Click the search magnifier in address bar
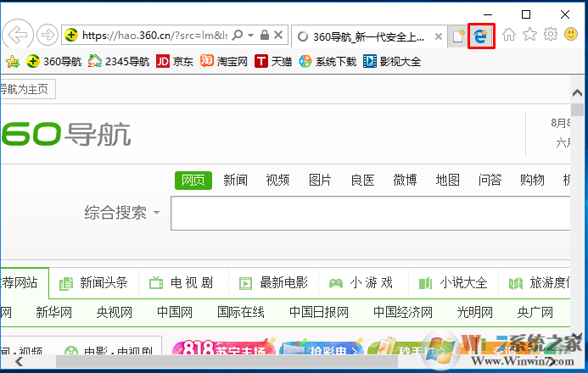This screenshot has height=373, width=588. (x=237, y=36)
